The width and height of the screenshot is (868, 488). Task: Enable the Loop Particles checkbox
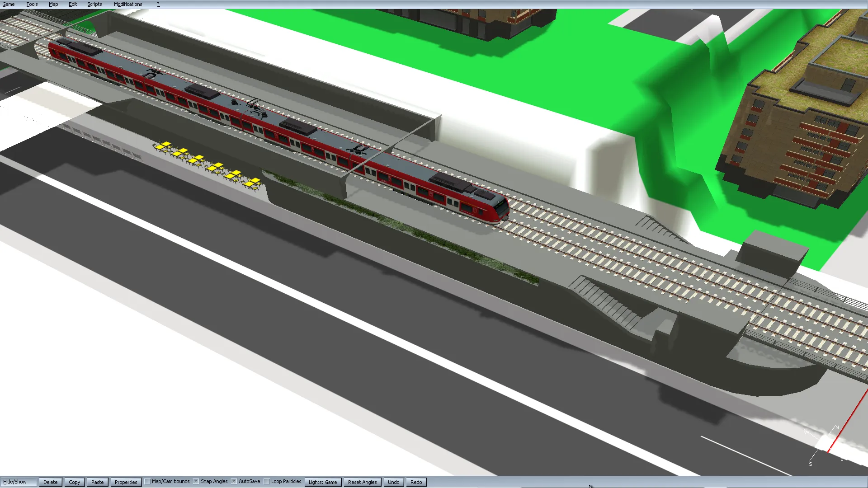(267, 482)
